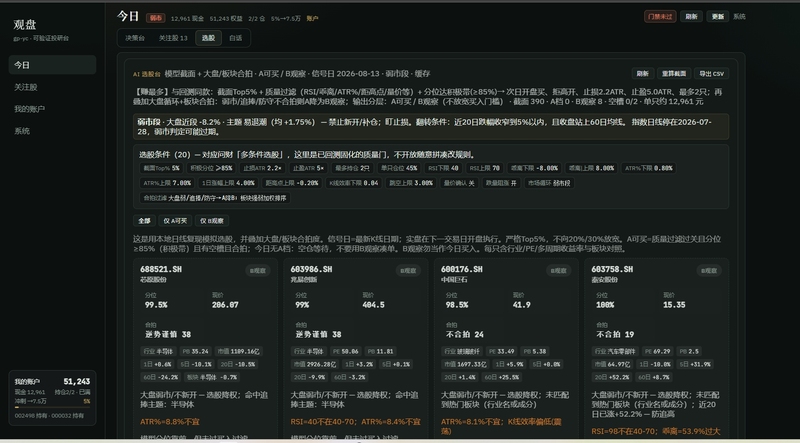Click the 1日涨幅上限 4.00% chip
Screen dimensions: 800x443
228,183
